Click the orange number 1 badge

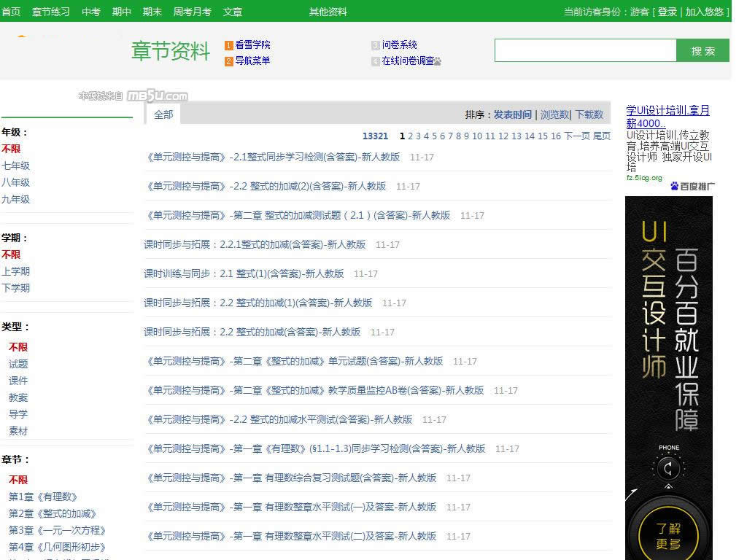coord(229,45)
